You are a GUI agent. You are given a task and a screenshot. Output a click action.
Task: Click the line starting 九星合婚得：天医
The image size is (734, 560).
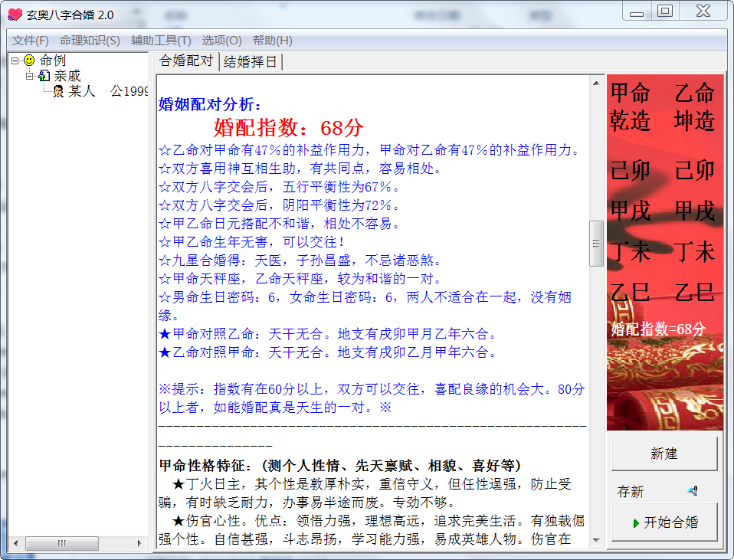(300, 260)
